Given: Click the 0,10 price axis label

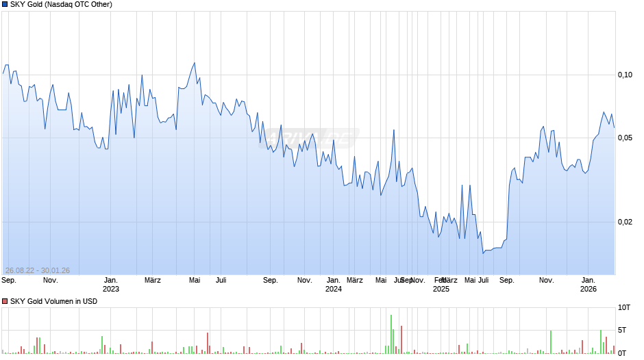Looking at the screenshot, I should pyautogui.click(x=625, y=75).
